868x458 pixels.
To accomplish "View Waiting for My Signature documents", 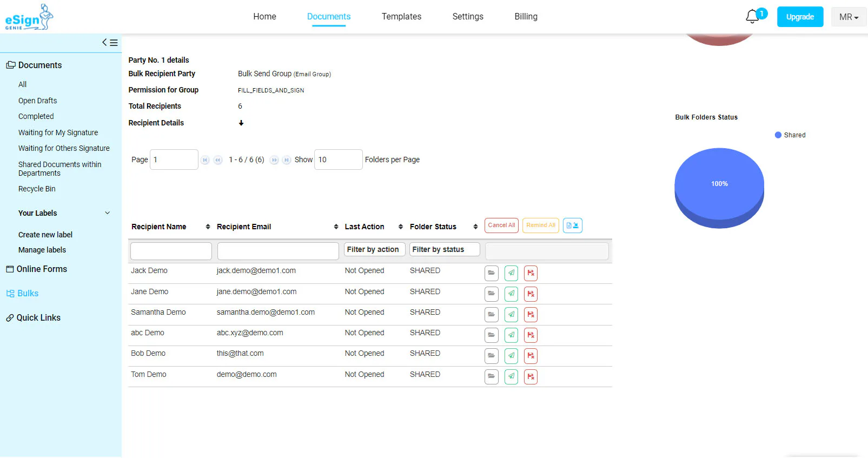I will (x=58, y=132).
